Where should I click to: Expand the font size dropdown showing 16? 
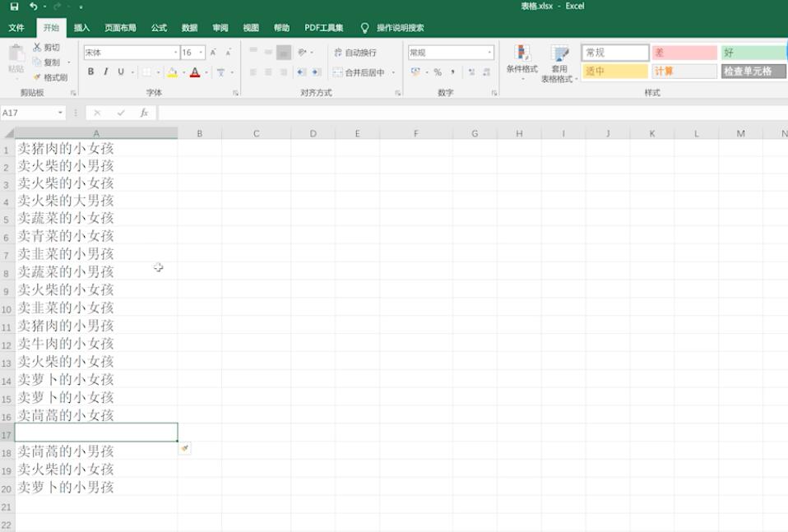pyautogui.click(x=201, y=53)
